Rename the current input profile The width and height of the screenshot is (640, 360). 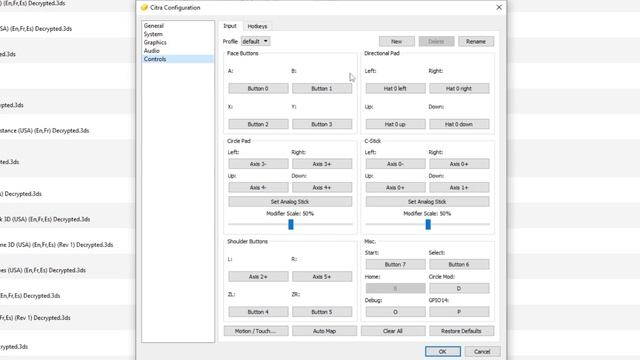[476, 41]
